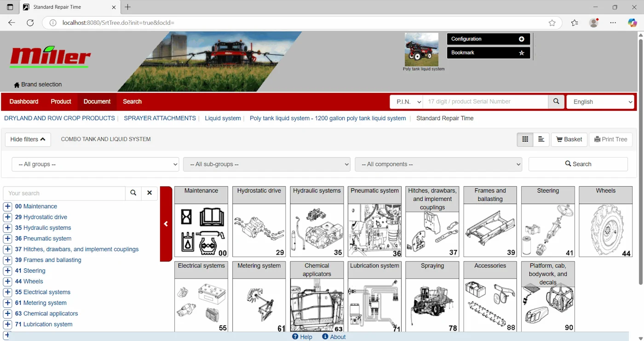Switch to grid view icon
This screenshot has width=644, height=341.
pos(525,139)
